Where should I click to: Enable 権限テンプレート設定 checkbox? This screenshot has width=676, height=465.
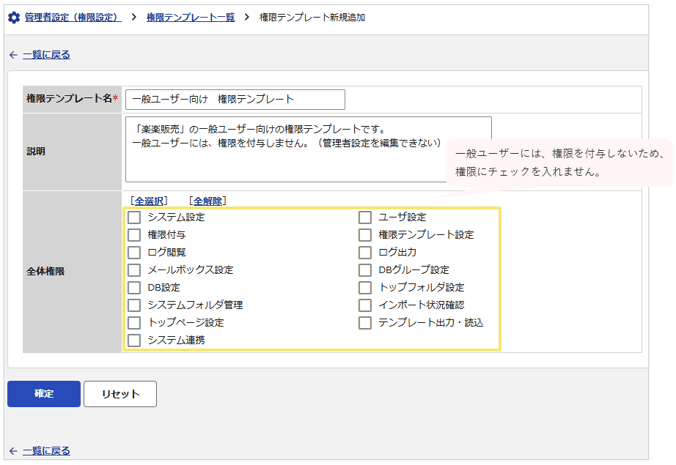pyautogui.click(x=365, y=235)
